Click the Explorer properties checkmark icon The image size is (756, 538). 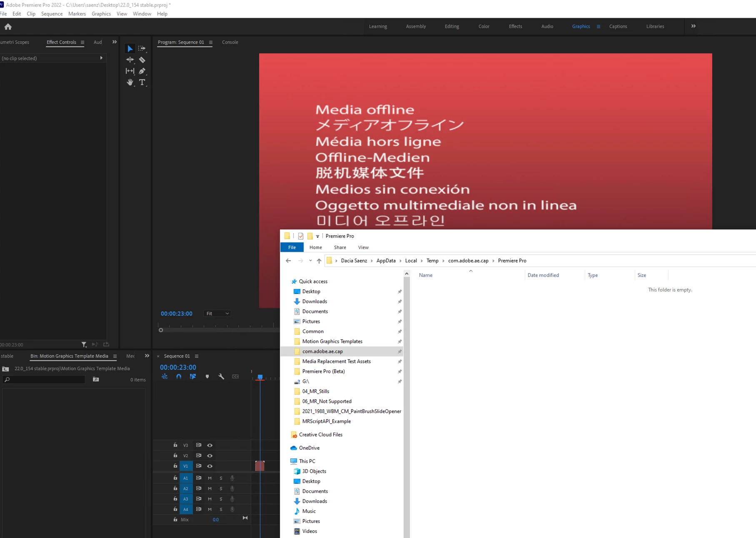pyautogui.click(x=301, y=236)
